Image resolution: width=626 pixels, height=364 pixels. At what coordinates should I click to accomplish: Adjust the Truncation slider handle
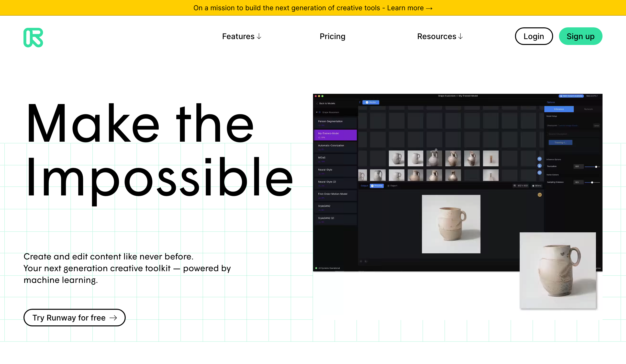point(596,167)
